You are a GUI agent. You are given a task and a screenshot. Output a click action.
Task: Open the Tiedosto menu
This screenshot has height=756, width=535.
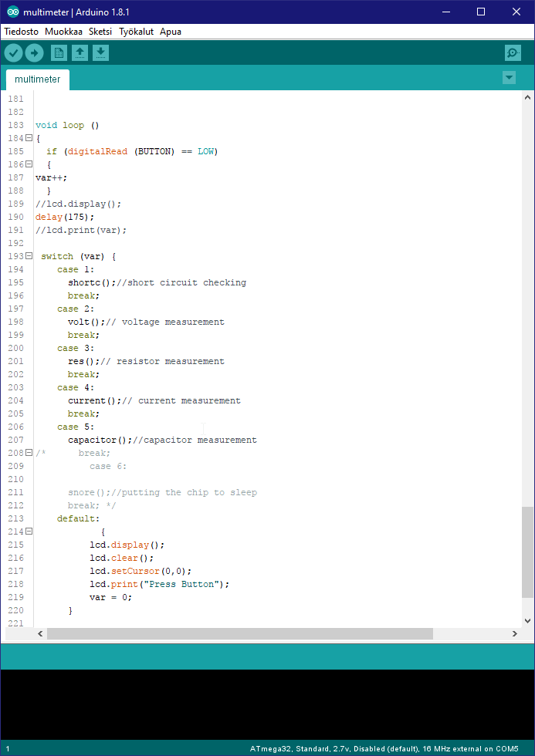[21, 32]
